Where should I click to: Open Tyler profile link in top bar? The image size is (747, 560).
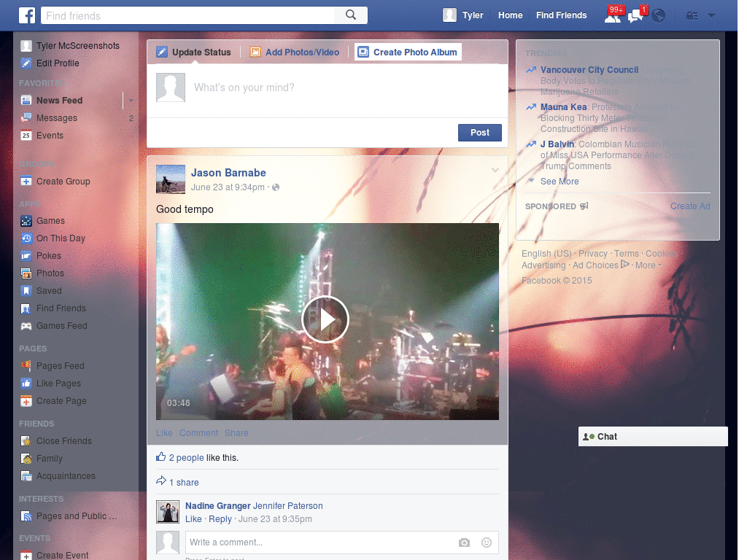[473, 15]
